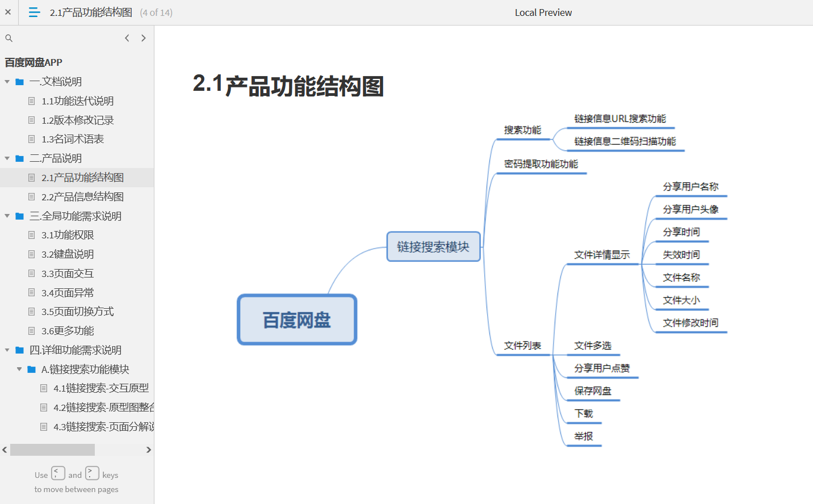Click the 保存网盘 node
The width and height of the screenshot is (813, 504).
point(593,391)
